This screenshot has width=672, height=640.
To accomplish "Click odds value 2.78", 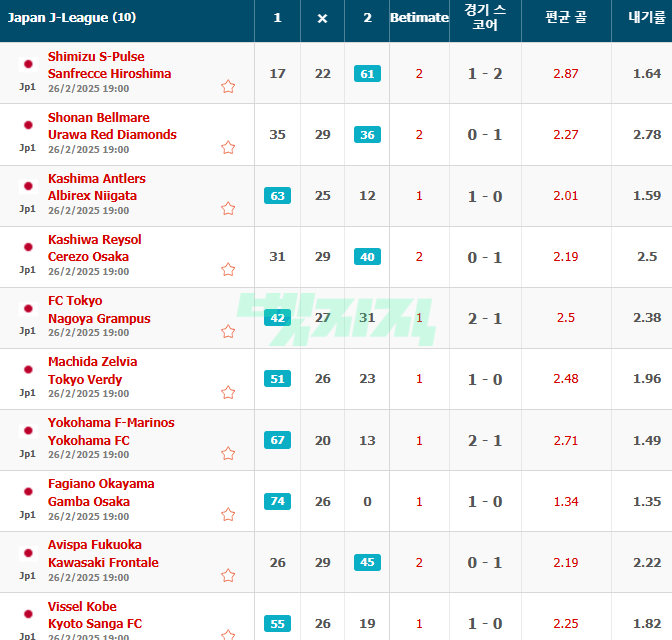I will pos(647,135).
